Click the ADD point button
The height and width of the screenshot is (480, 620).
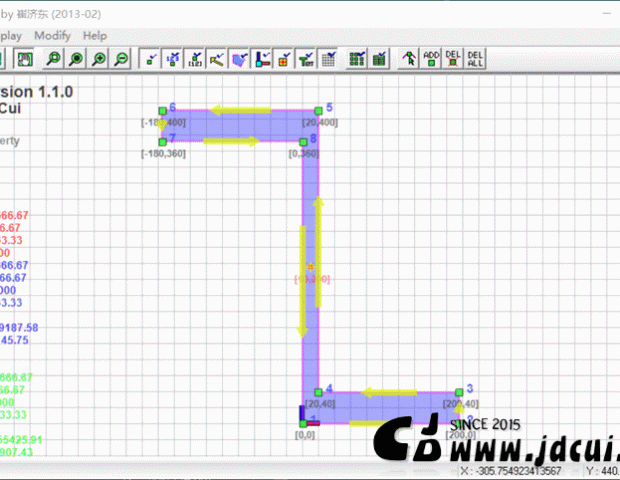pos(431,59)
